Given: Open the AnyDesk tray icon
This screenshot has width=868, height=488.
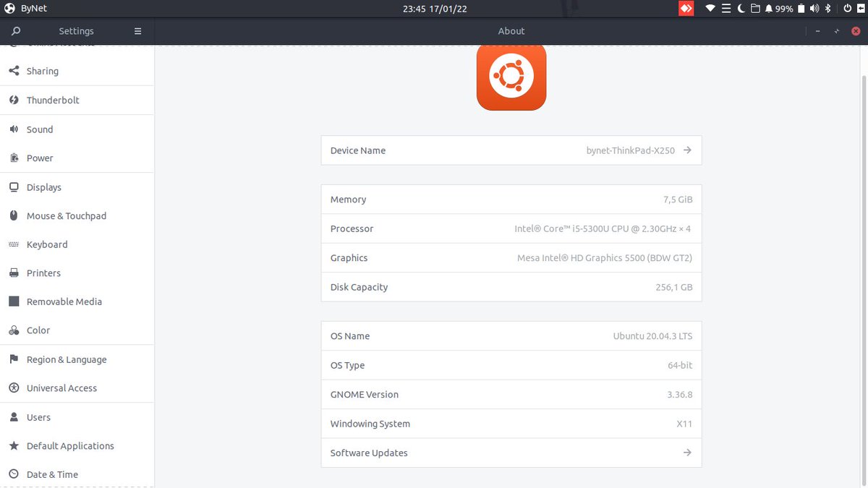Looking at the screenshot, I should 686,9.
